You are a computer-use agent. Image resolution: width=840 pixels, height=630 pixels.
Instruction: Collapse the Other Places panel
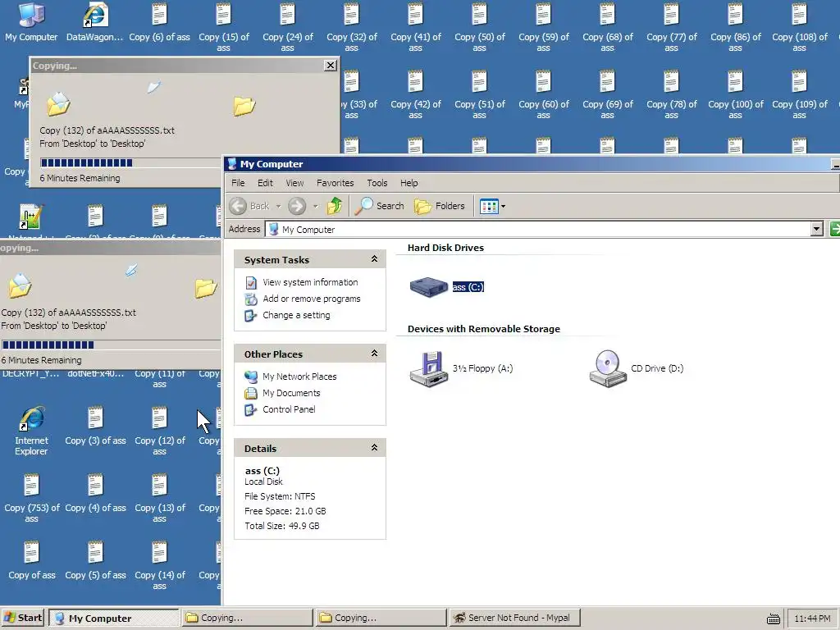374,354
